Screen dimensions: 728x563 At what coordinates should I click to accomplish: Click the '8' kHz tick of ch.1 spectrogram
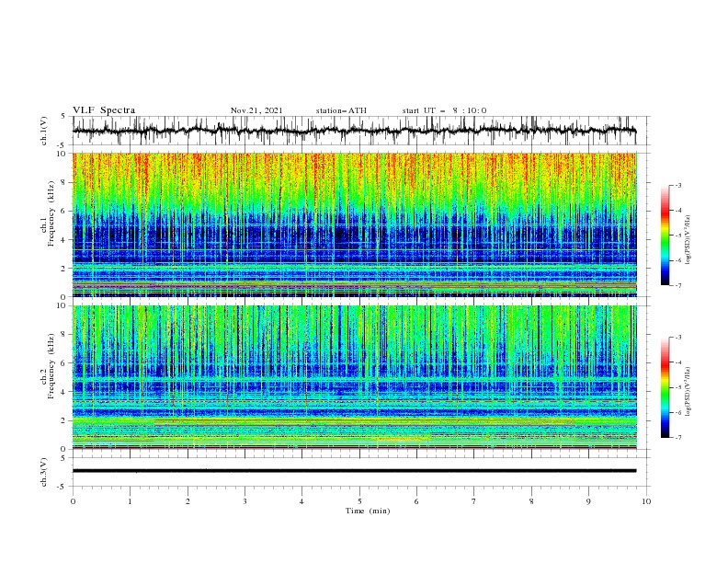pos(64,182)
